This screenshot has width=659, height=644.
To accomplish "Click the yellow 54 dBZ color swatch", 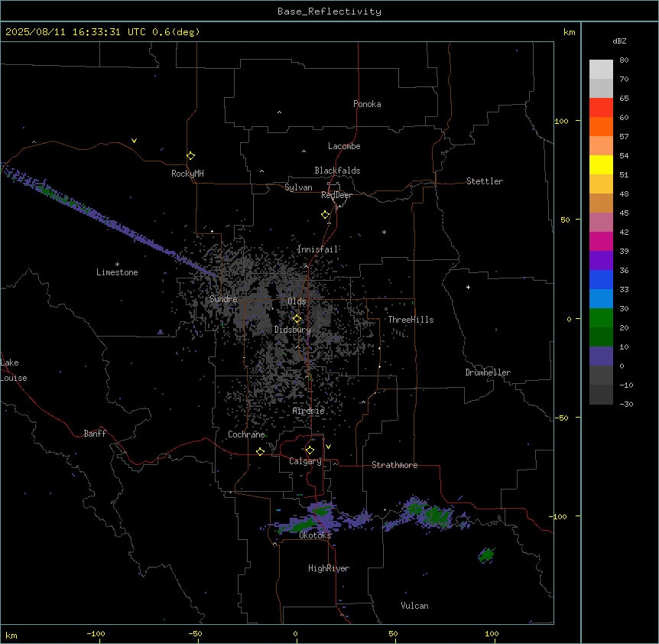I will (x=601, y=164).
